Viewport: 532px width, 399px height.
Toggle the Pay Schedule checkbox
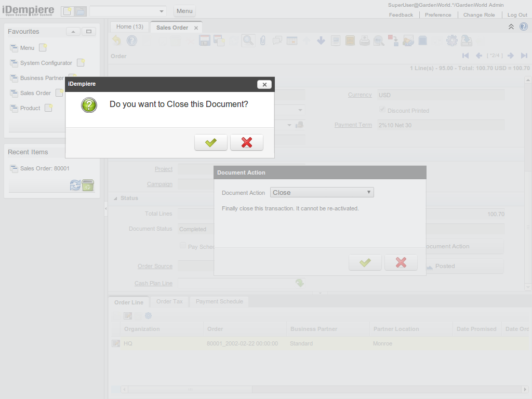[183, 246]
